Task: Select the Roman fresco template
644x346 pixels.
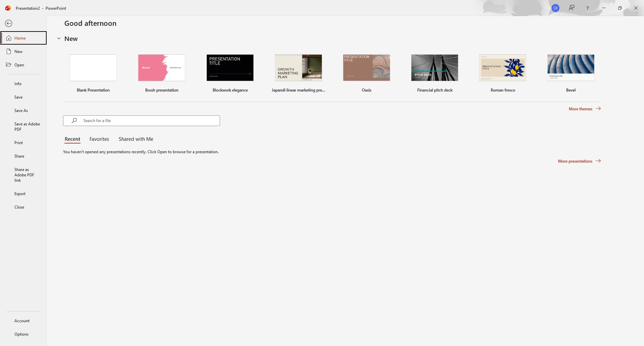Action: coord(503,68)
